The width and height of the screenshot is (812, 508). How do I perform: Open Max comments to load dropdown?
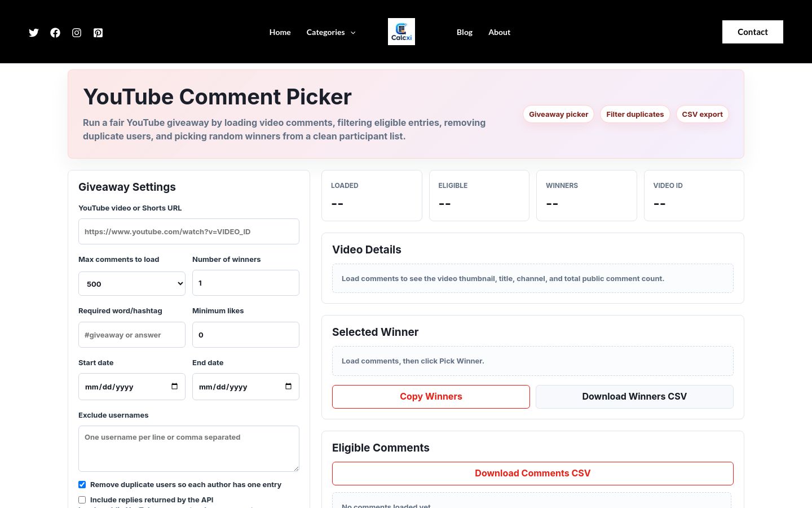tap(132, 284)
